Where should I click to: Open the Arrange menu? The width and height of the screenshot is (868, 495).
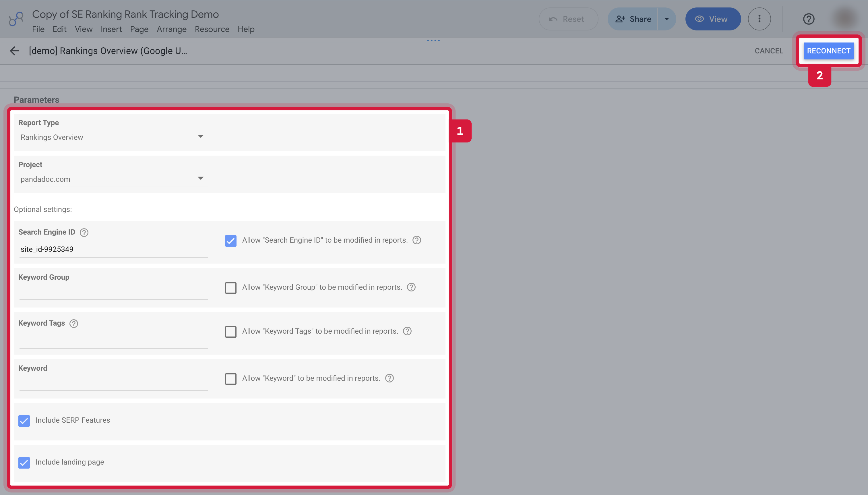click(172, 29)
